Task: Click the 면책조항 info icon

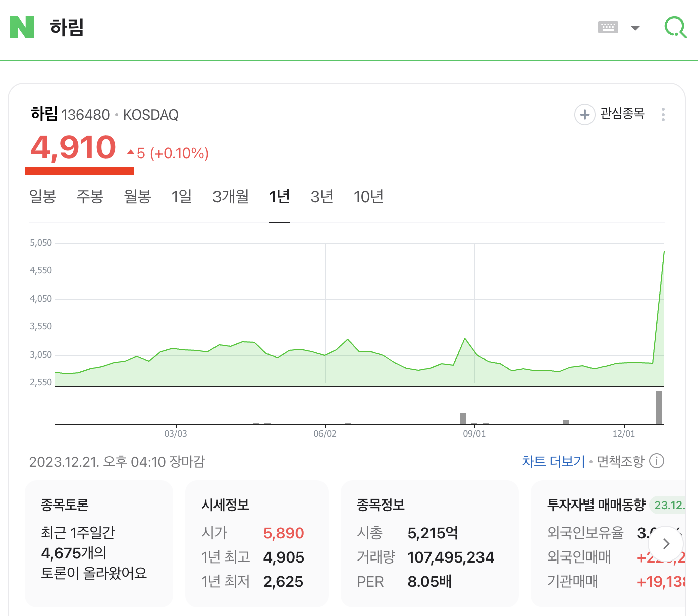Action: point(656,461)
